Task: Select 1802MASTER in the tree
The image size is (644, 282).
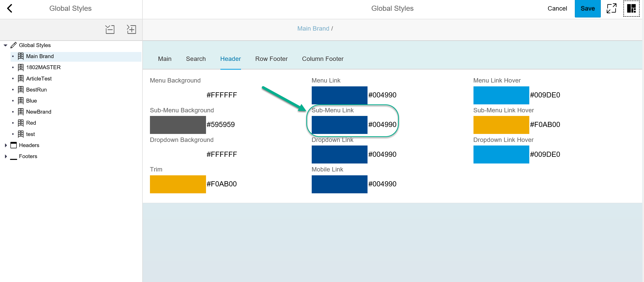Action: click(43, 67)
